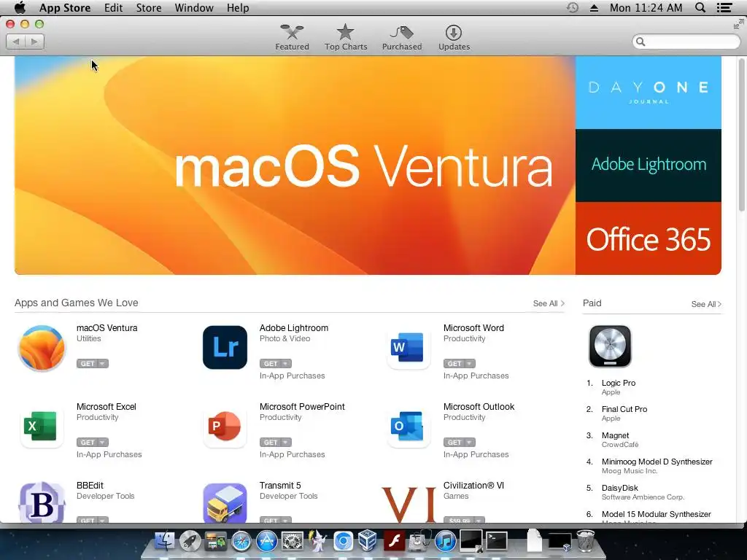747x560 pixels.
Task: Open Terminal from the dock
Action: [x=496, y=541]
